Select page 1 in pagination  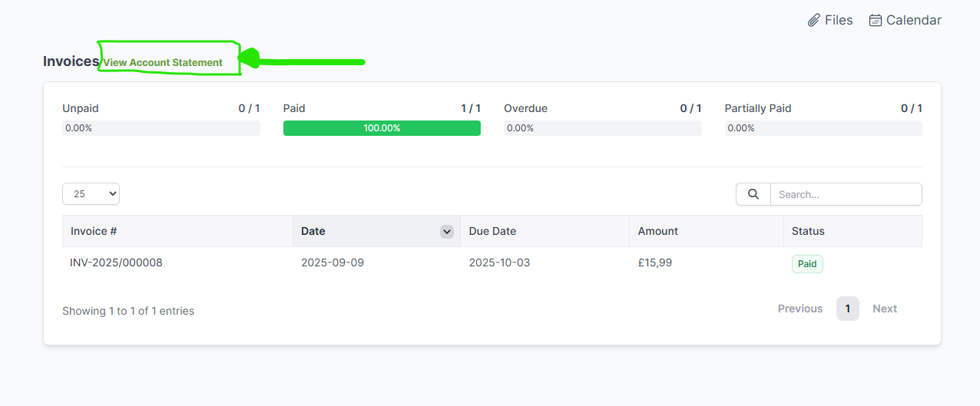coord(847,309)
